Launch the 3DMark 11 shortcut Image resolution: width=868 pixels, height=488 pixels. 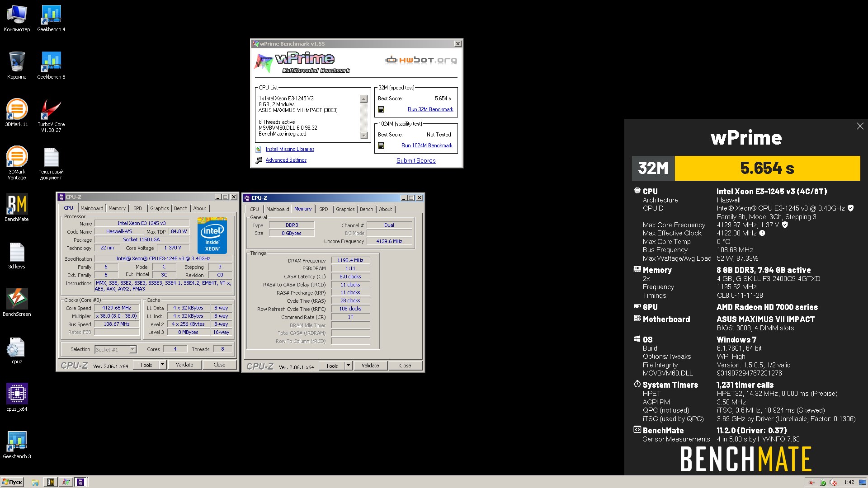pos(17,113)
